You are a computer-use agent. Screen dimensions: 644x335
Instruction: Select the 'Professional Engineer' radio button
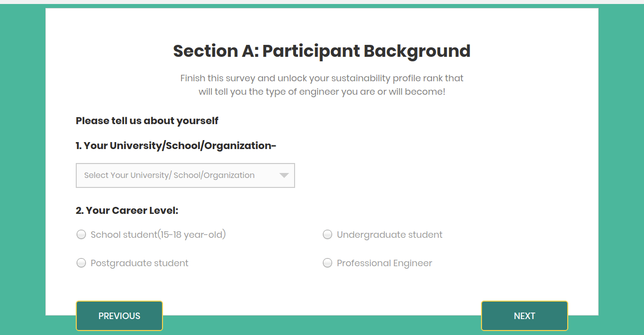(x=327, y=263)
